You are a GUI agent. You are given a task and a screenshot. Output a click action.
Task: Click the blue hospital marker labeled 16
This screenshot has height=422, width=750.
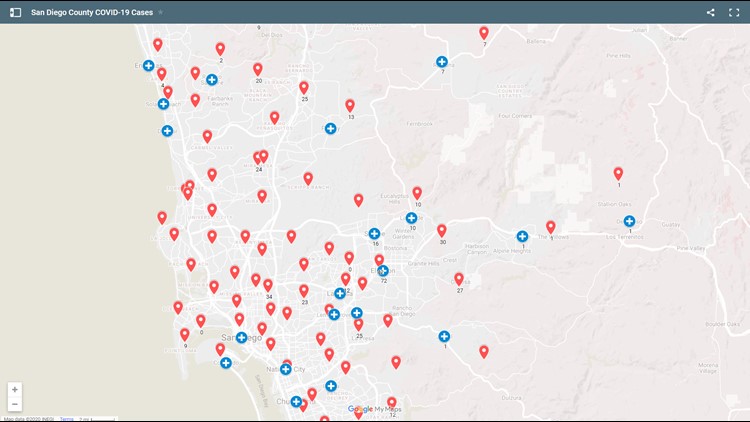[x=374, y=234]
